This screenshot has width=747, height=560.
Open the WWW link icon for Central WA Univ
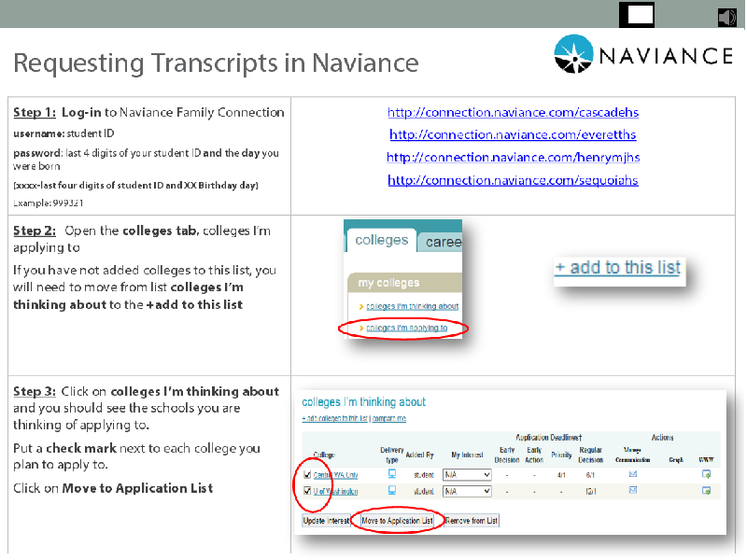(x=706, y=474)
